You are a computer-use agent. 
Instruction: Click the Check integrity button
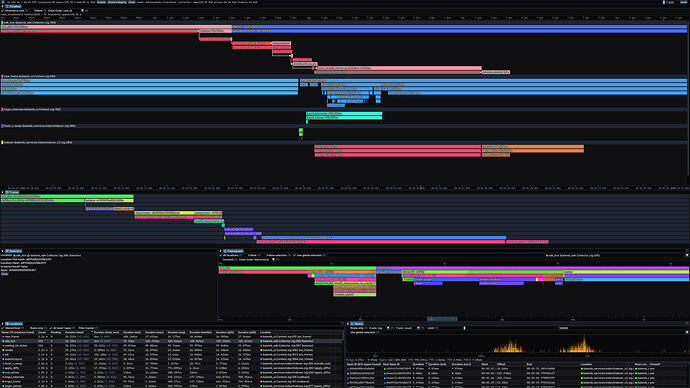[x=117, y=2]
